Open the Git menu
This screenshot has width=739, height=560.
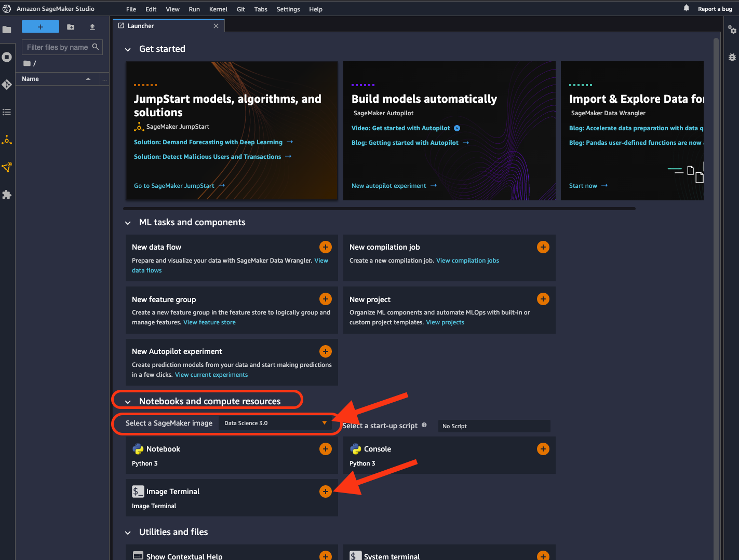tap(241, 9)
